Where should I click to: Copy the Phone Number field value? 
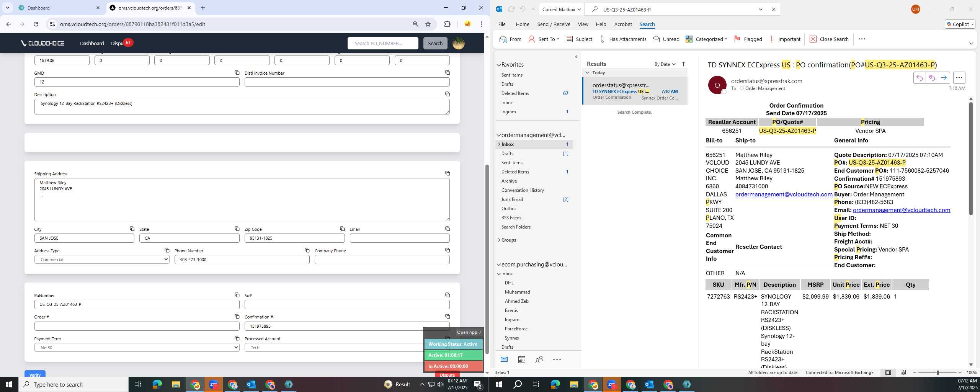(x=307, y=250)
